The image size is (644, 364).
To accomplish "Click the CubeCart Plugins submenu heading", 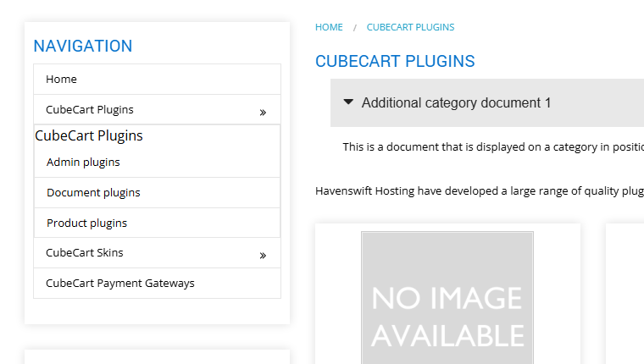I will [89, 135].
